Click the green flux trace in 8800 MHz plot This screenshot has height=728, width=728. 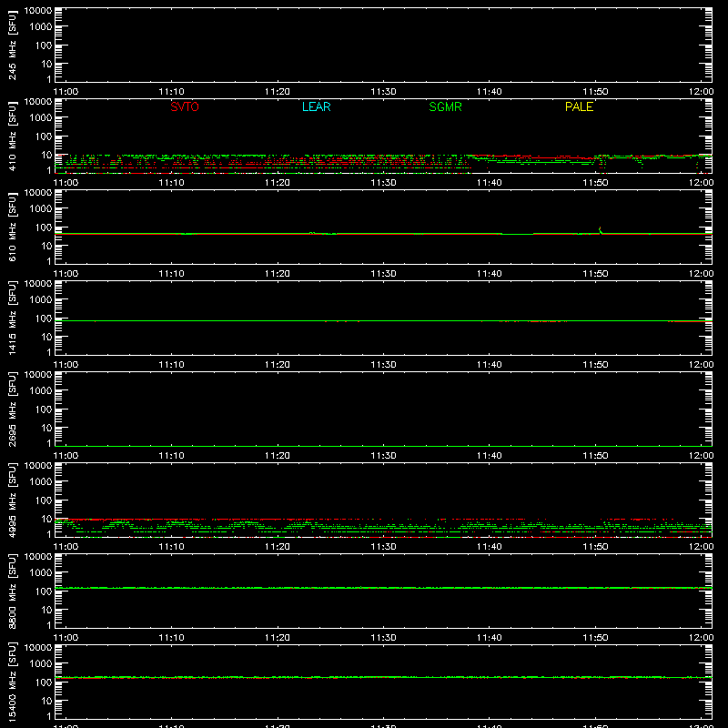pos(383,588)
